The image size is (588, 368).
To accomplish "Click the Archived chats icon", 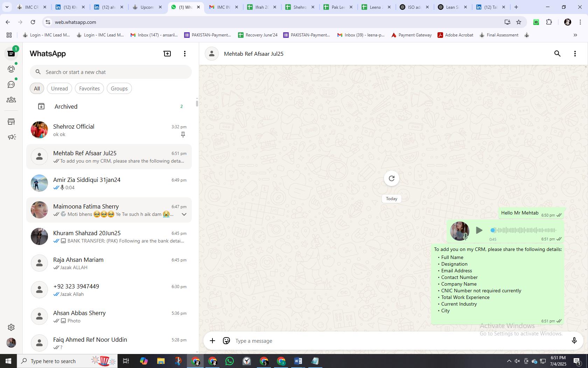I will click(41, 106).
